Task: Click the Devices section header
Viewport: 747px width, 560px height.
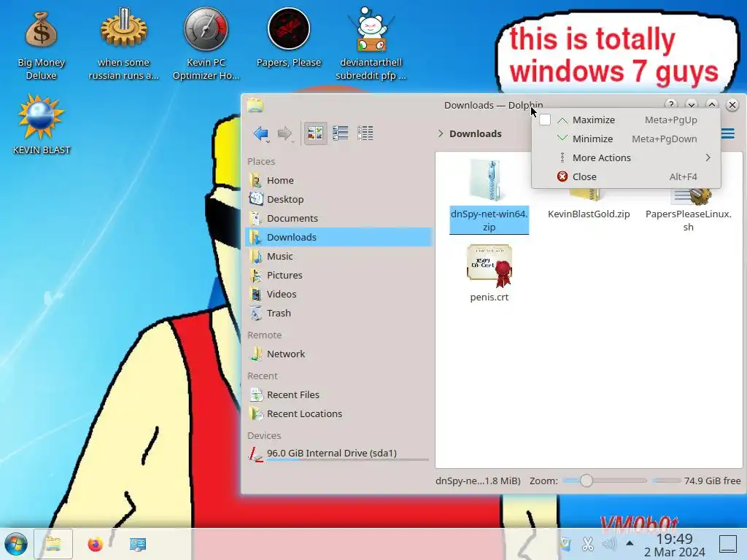Action: point(264,436)
